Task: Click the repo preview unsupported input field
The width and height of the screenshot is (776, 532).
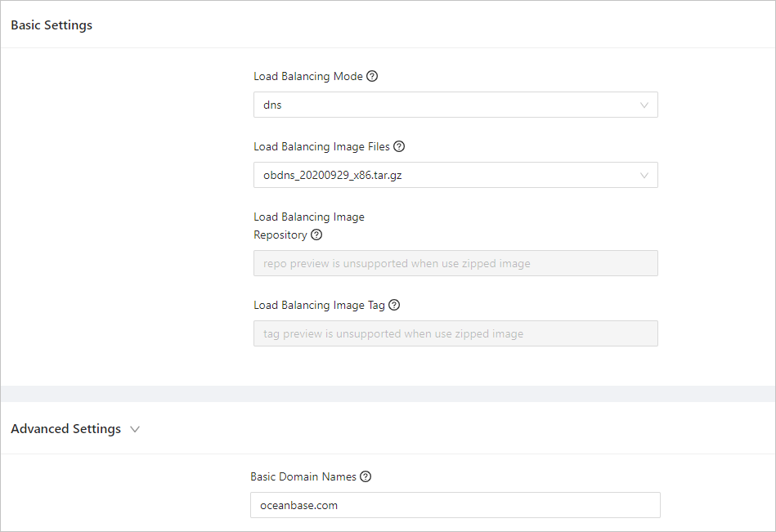Action: click(455, 263)
